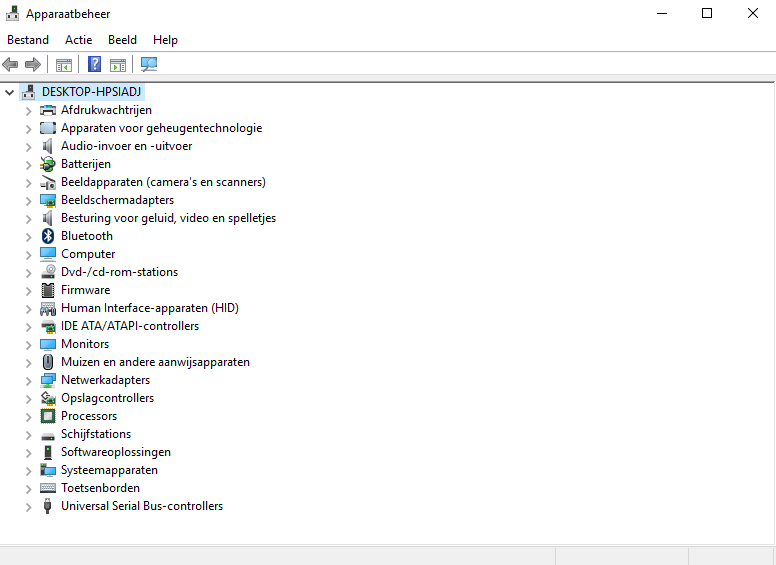Expand Universal Serial Bus-controllers node

[29, 507]
